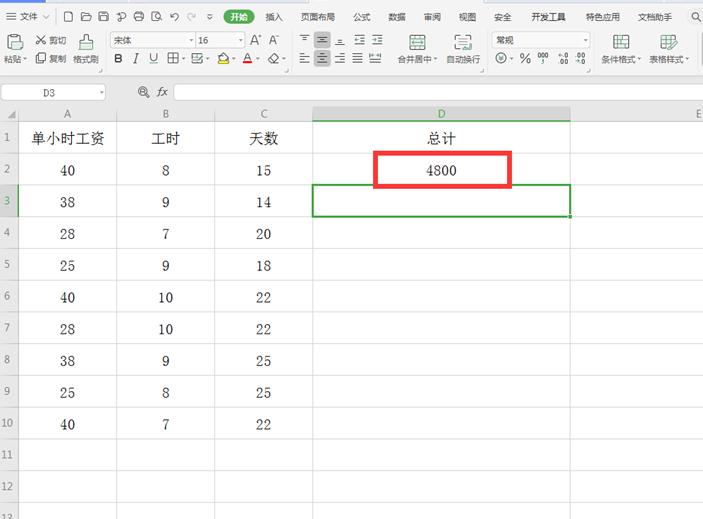Click the eraser clear icon
This screenshot has width=703, height=519.
[273, 58]
